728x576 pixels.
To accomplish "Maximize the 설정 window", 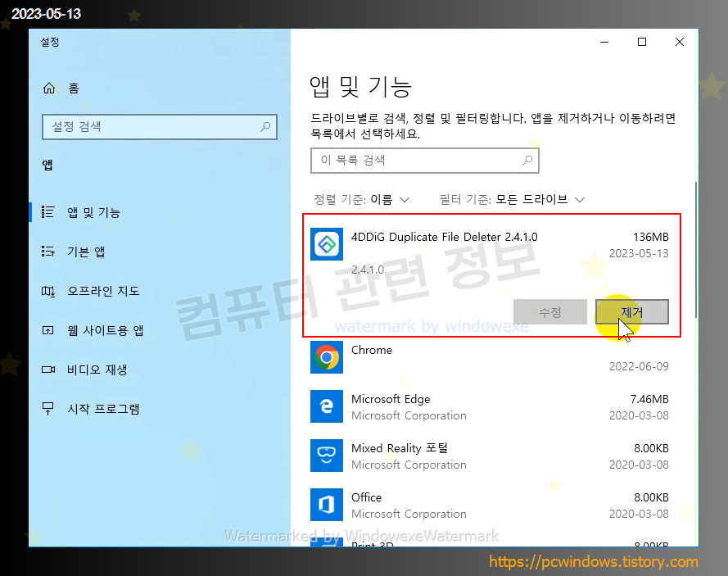I will coord(642,42).
